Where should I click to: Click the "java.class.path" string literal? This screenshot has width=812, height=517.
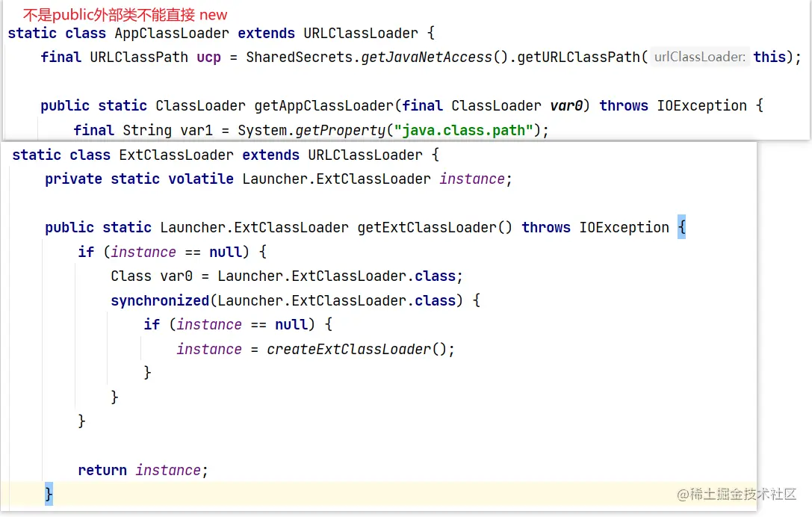coord(463,130)
